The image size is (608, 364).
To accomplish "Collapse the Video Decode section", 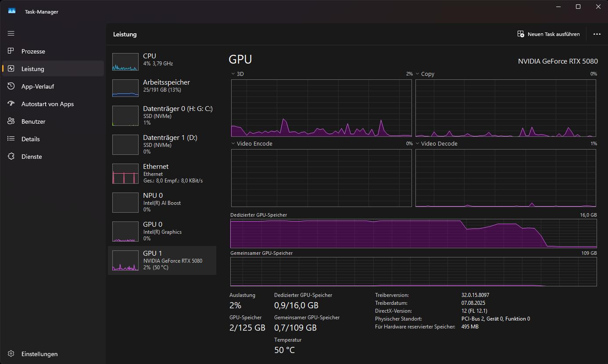I will 417,143.
